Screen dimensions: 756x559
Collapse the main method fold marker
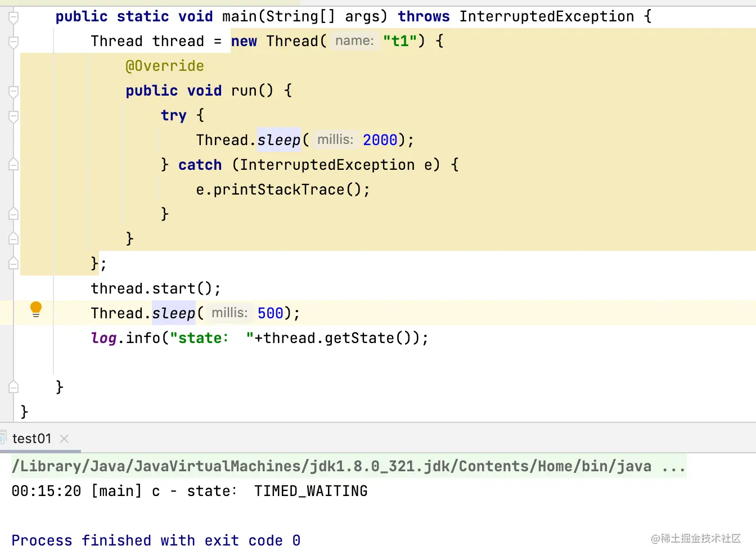pos(13,17)
